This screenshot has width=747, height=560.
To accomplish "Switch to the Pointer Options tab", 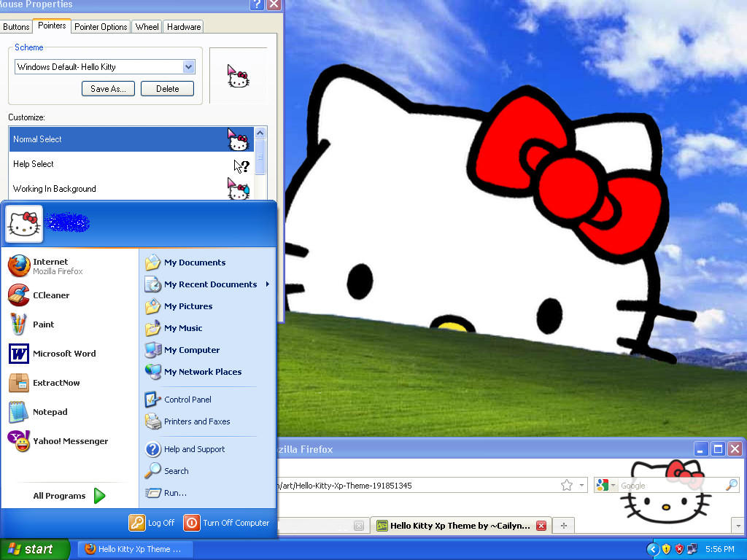I will [x=101, y=26].
